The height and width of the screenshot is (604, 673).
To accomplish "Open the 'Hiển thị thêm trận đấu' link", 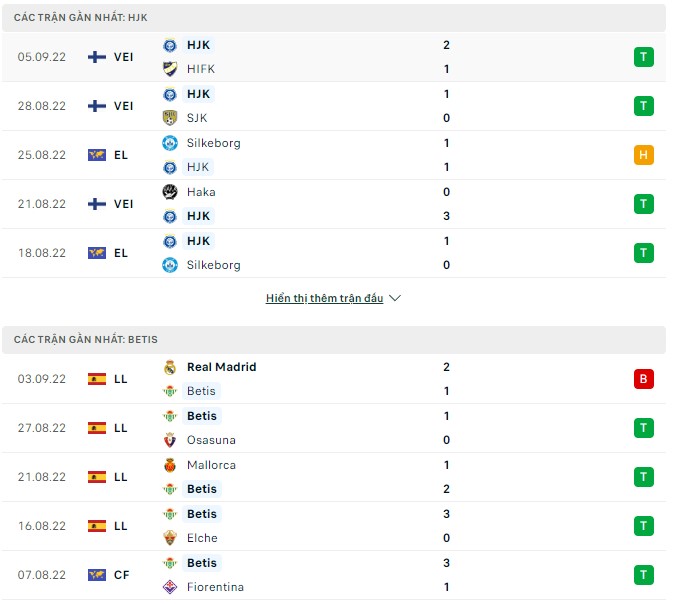I will pos(324,298).
